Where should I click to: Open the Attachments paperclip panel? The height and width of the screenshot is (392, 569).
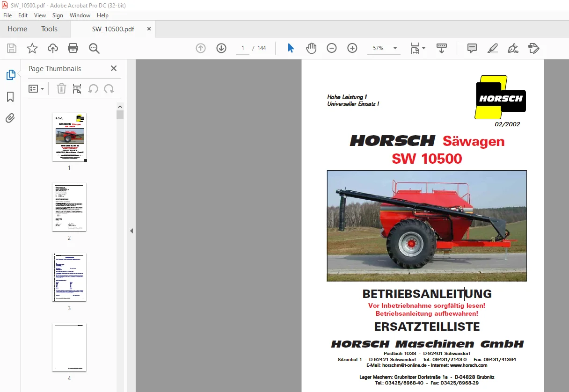(x=10, y=118)
